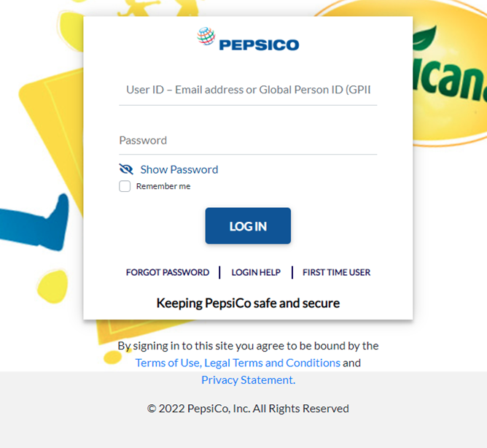Viewport: 487px width, 448px height.
Task: Click the crossed-out eye icon
Action: click(126, 169)
